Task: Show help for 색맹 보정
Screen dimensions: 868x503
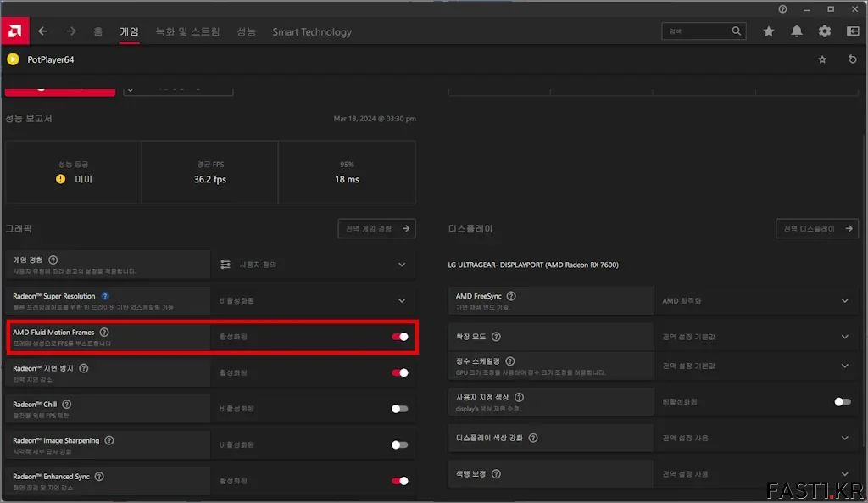Action: pyautogui.click(x=496, y=474)
